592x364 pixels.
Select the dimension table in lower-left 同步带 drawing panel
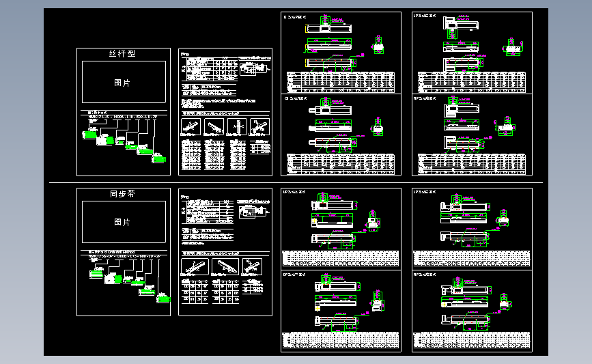(341, 340)
